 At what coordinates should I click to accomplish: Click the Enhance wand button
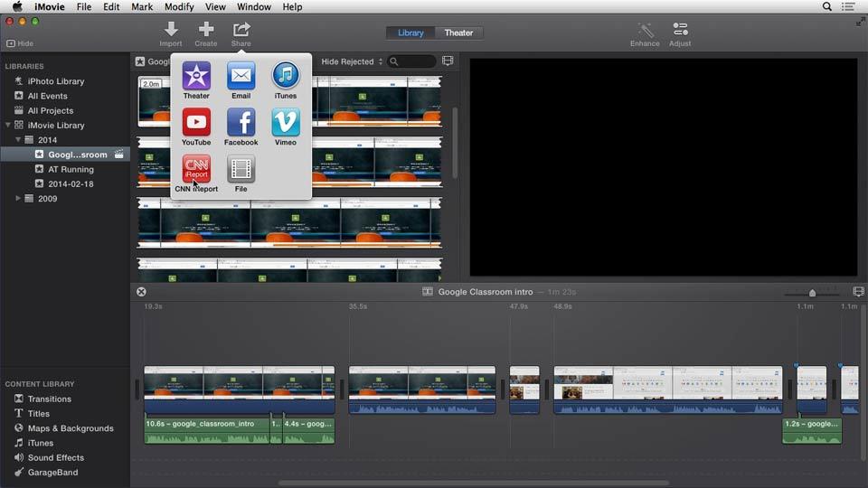pyautogui.click(x=645, y=34)
